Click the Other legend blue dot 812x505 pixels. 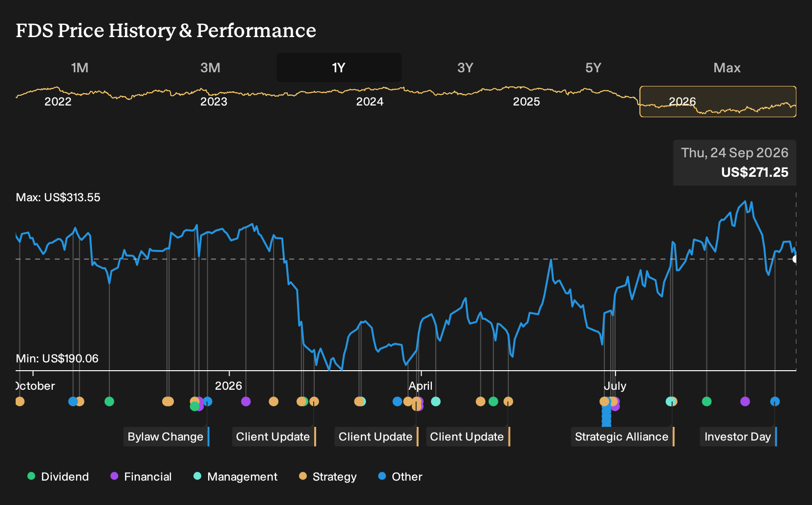point(382,476)
